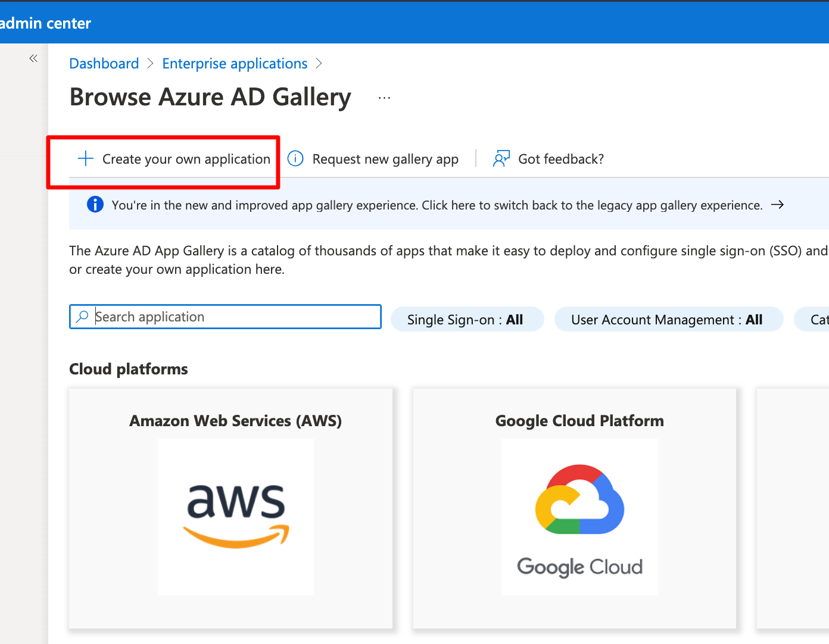This screenshot has width=829, height=644.
Task: Click the admin center header title
Action: 45,23
